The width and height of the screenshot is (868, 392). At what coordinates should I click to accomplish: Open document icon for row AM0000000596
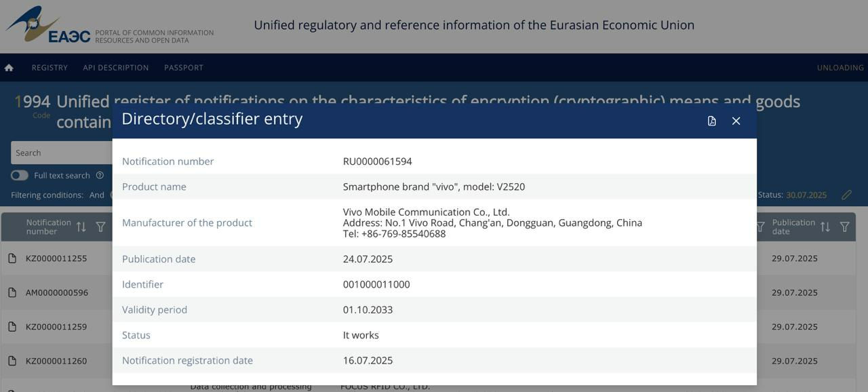pyautogui.click(x=12, y=292)
